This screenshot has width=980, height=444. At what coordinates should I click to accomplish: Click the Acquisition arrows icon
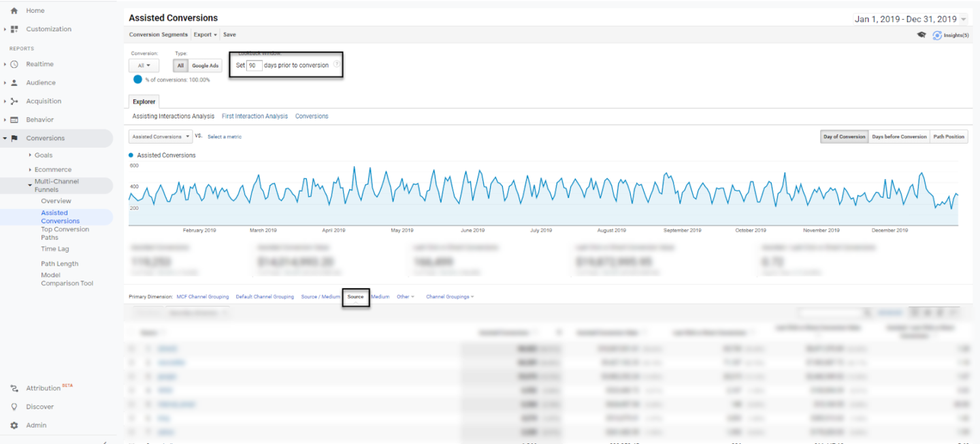14,101
